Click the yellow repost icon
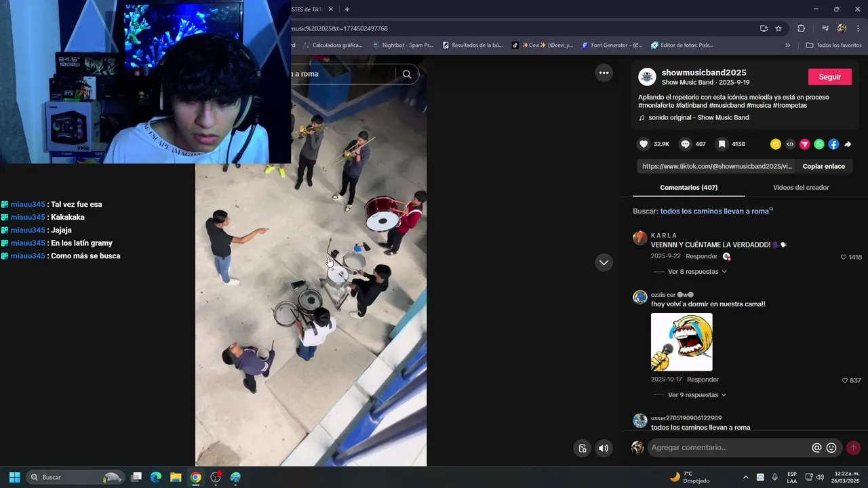This screenshot has height=488, width=868. click(x=775, y=144)
